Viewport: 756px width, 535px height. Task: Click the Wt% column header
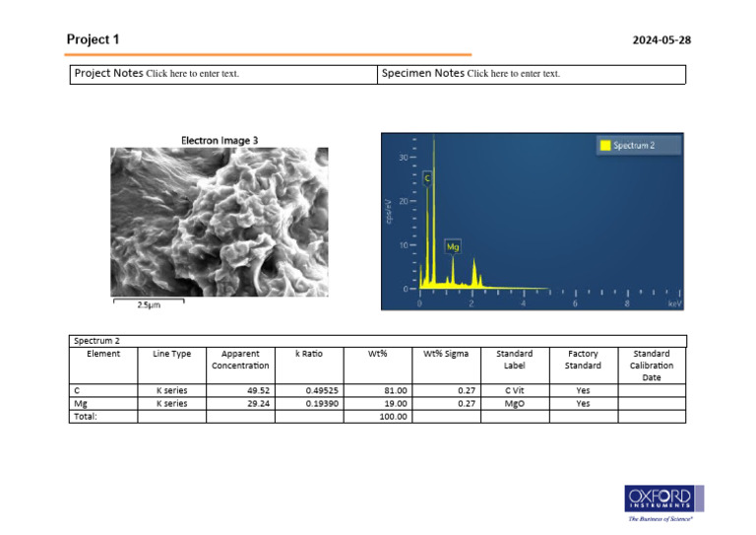tap(378, 354)
